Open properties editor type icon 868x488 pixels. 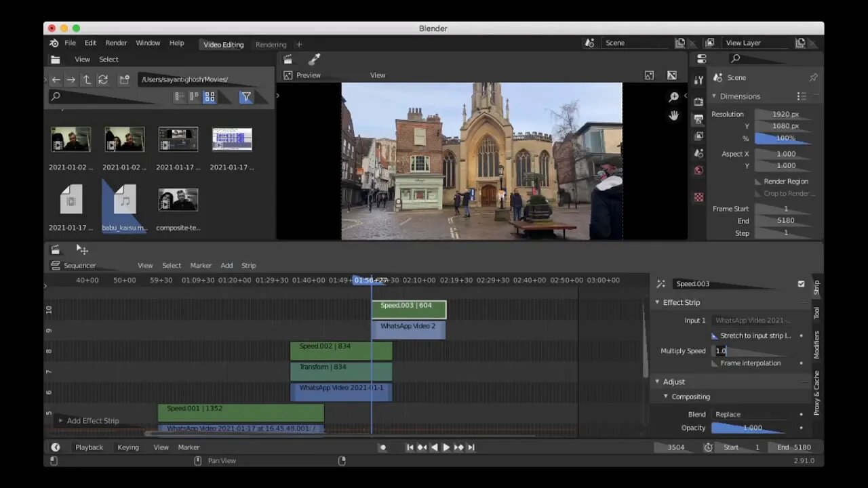coord(701,59)
